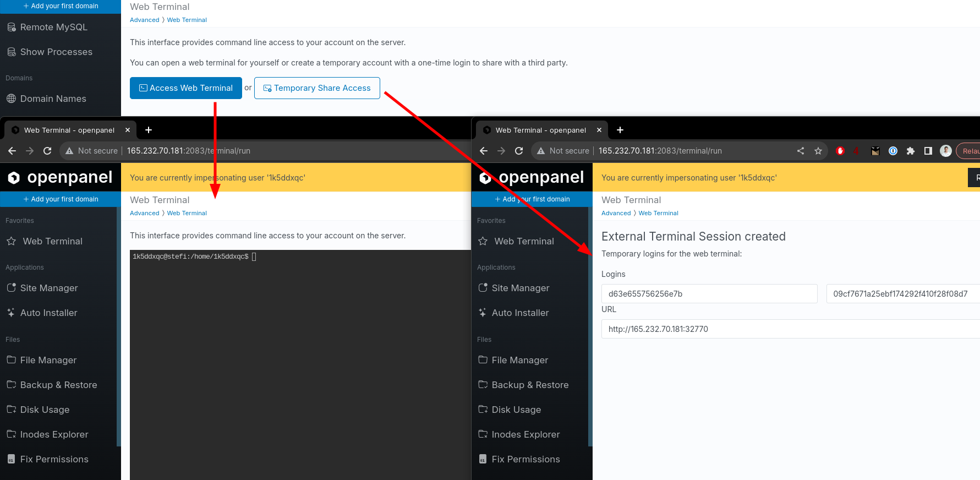Open File Manager in left window sidebar
Screen dimensions: 980x480
42,360
